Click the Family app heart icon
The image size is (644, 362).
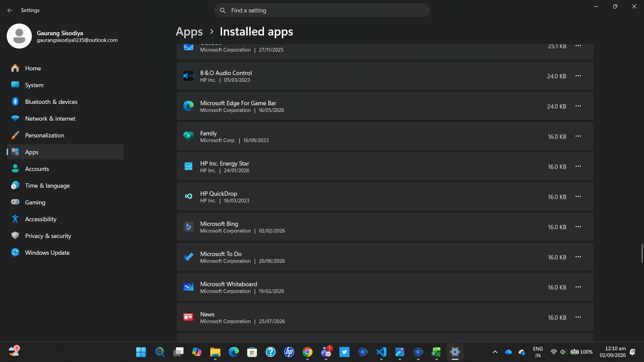[x=188, y=136]
